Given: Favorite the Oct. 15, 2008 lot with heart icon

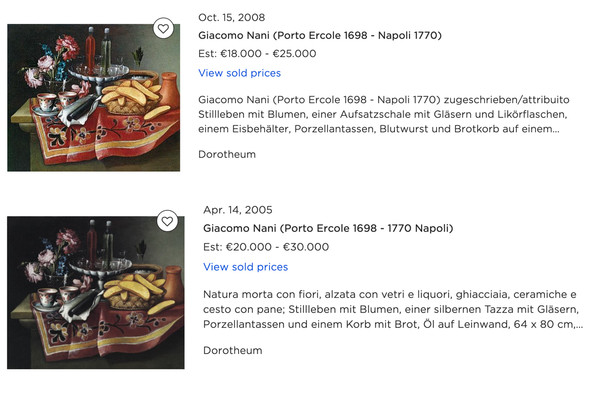Looking at the screenshot, I should click(x=163, y=28).
